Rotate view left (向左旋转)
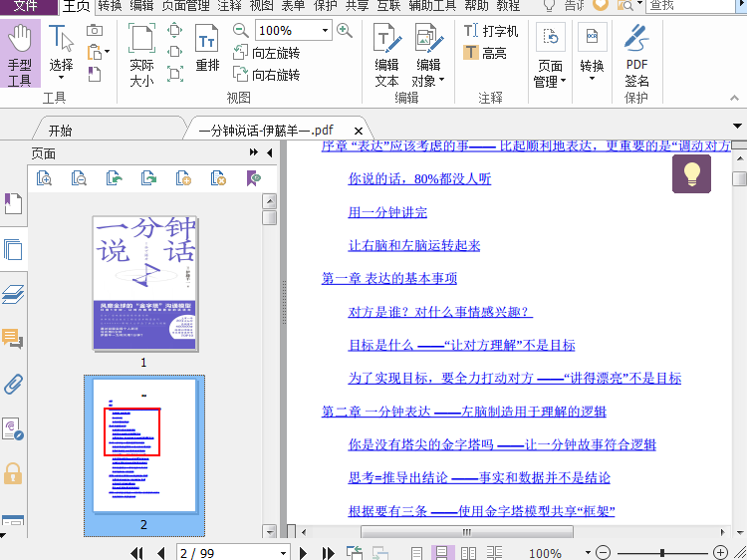Screen dimensions: 747x560 (x=266, y=53)
